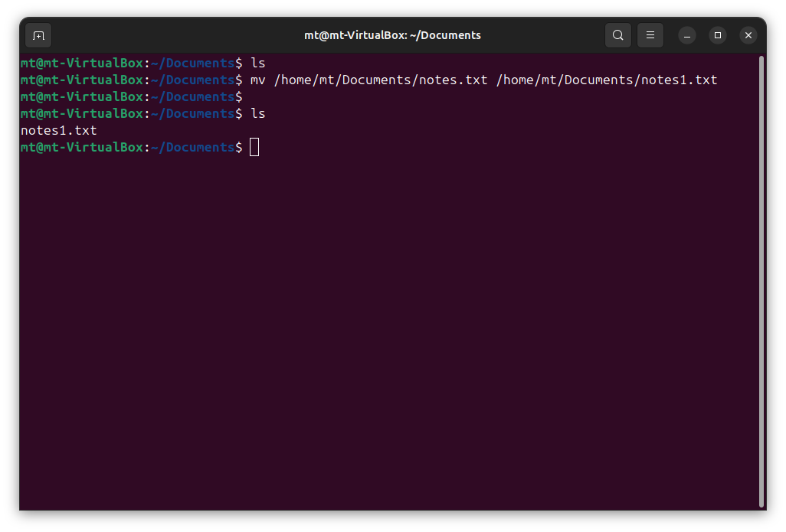
Task: Click the mt@mt-VirtualBox prompt on the mv line
Action: [x=82, y=80]
